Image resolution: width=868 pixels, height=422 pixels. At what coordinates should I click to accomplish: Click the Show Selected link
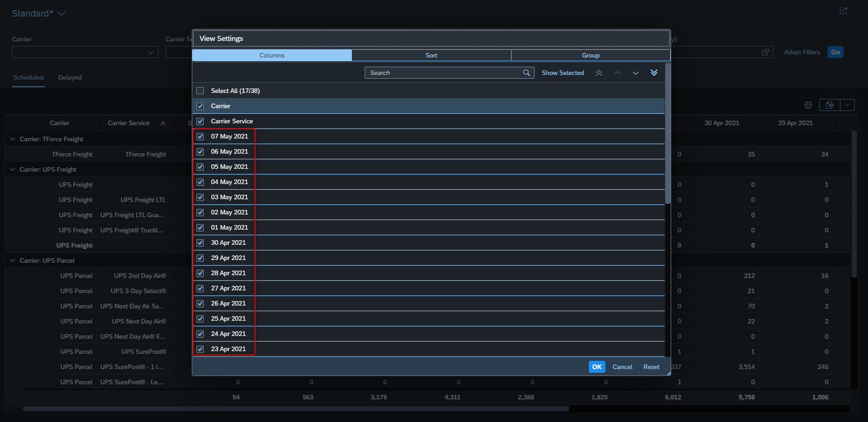point(563,73)
